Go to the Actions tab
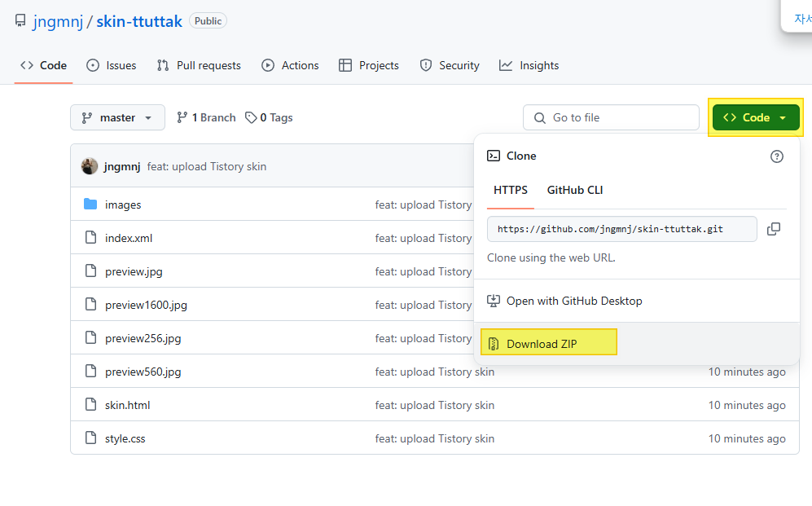The width and height of the screenshot is (812, 506). pyautogui.click(x=290, y=65)
